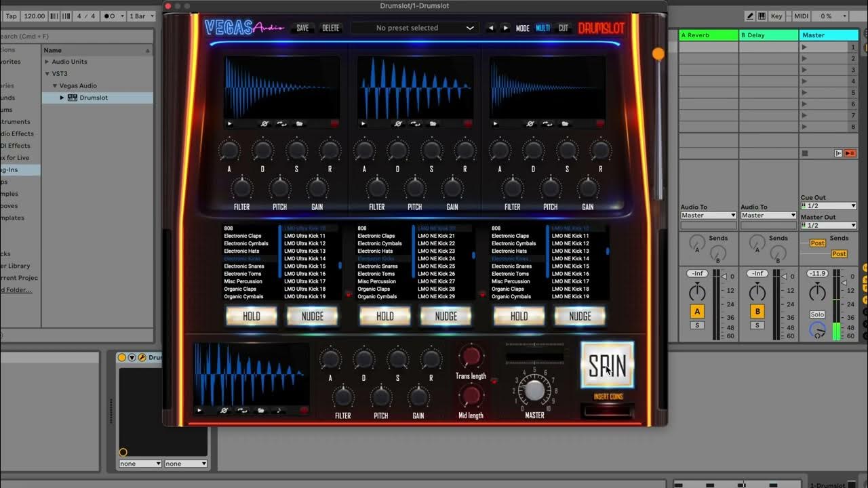Click the Mid length red knob
The image size is (868, 488).
click(471, 396)
